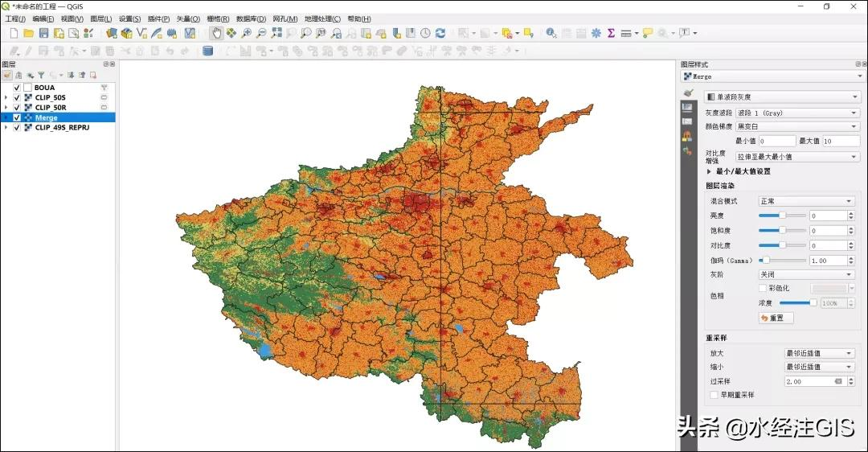Click the Zoom In magnifier tool
The image size is (868, 452).
coord(247,33)
